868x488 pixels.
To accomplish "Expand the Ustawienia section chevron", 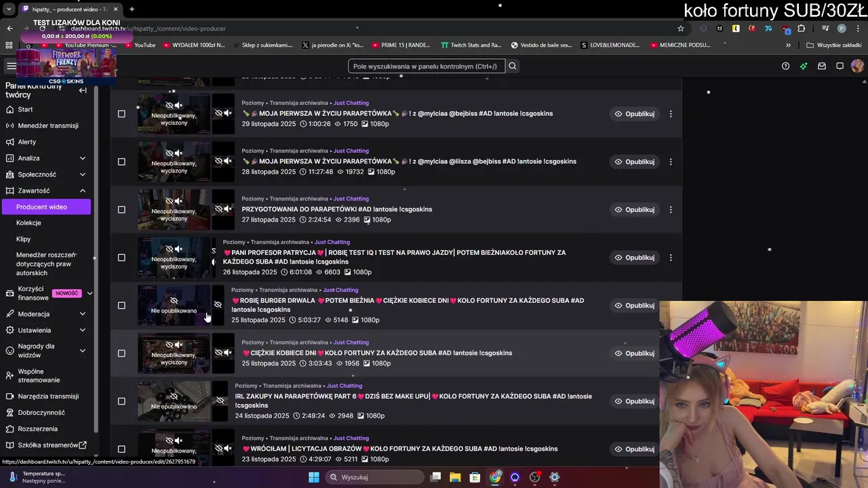I will pyautogui.click(x=83, y=330).
